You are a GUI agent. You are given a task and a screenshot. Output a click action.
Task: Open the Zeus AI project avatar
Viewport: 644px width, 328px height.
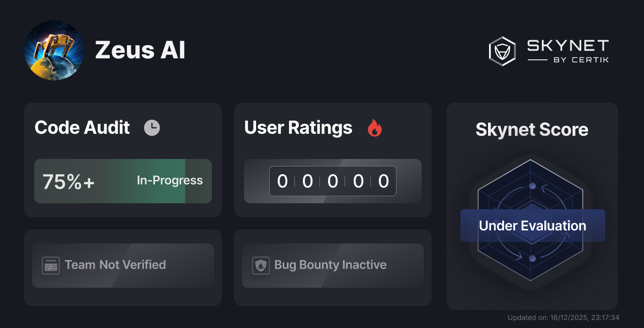pyautogui.click(x=54, y=50)
